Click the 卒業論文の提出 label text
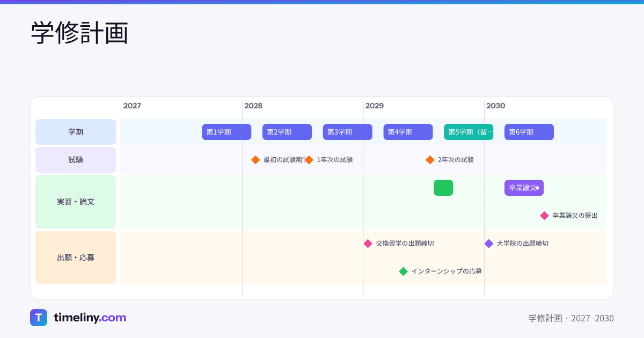The width and height of the screenshot is (644, 338). 575,216
